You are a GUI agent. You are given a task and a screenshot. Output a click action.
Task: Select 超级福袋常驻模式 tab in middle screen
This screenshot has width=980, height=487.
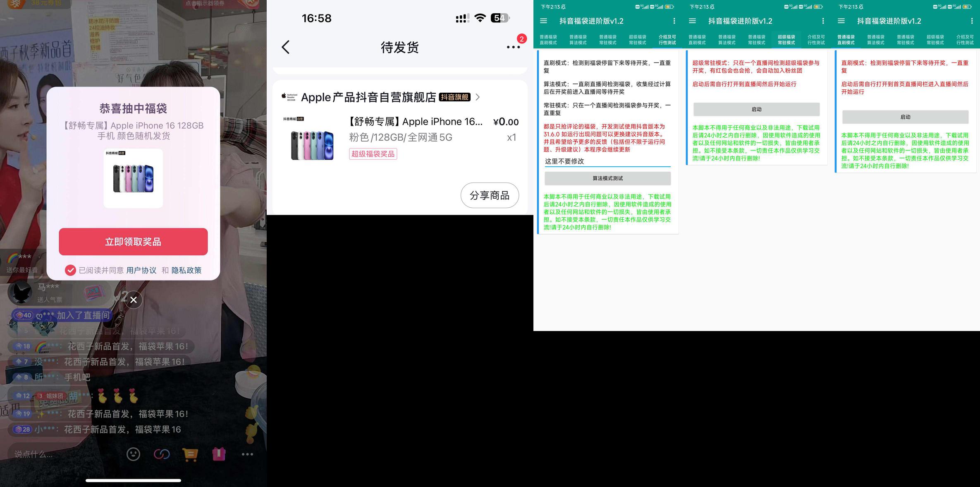[x=786, y=40]
